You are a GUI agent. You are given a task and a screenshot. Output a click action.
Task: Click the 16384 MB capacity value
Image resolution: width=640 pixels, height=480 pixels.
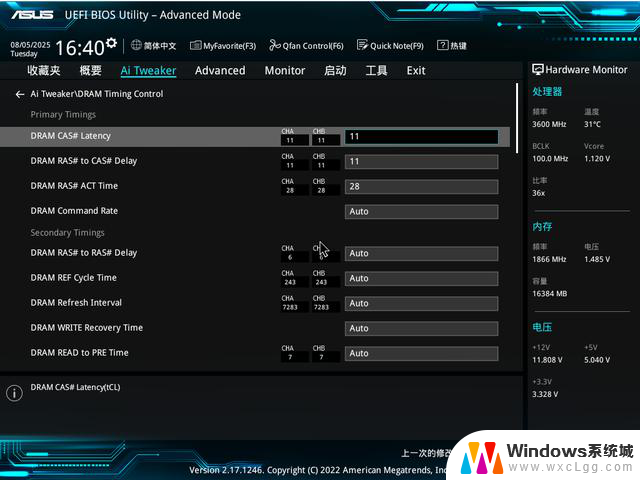point(549,294)
